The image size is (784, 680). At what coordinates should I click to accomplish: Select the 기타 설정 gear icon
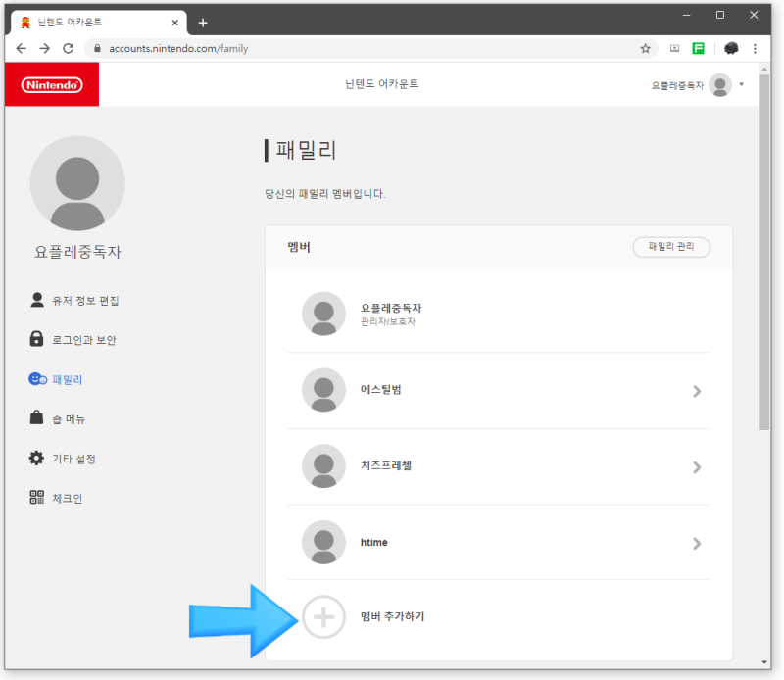click(x=36, y=459)
